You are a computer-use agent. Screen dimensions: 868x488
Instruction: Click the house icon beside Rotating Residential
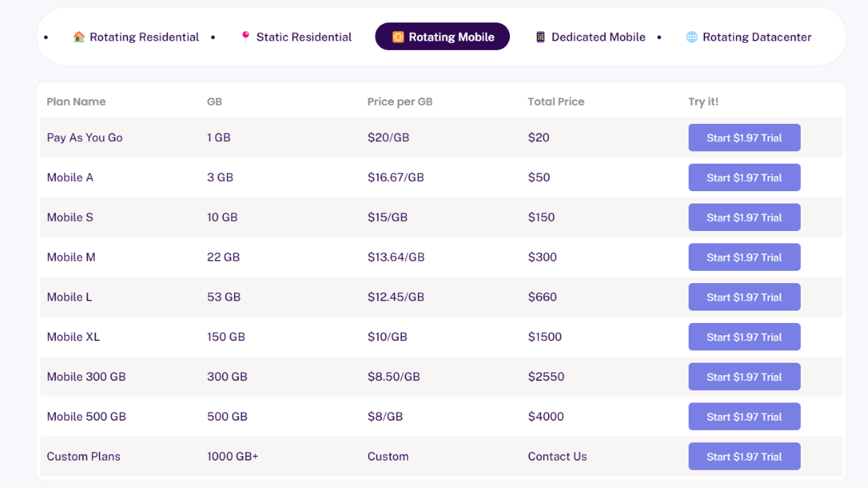(79, 37)
